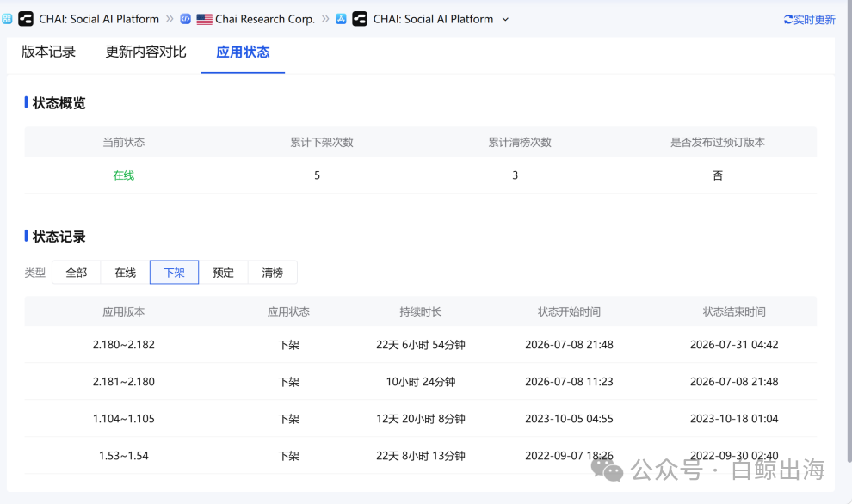Click the CHAI: Social AI Platform title with dropdown arrow
852x504 pixels.
433,19
